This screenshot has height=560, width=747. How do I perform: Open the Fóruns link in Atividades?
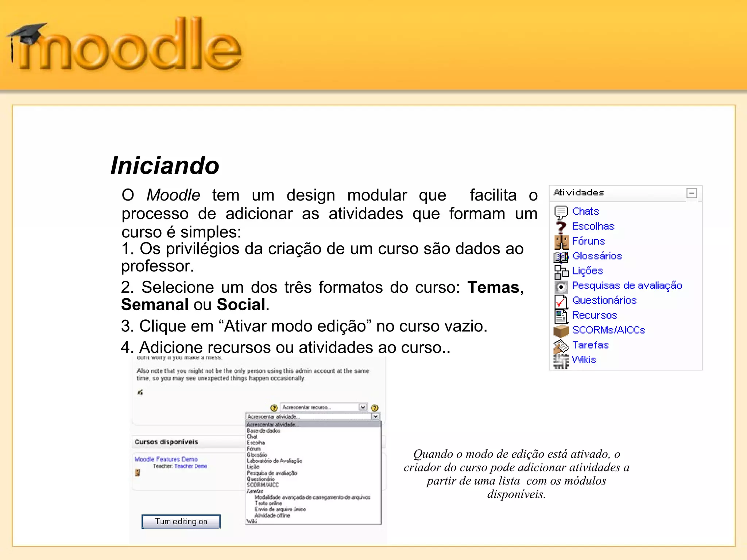pos(588,241)
